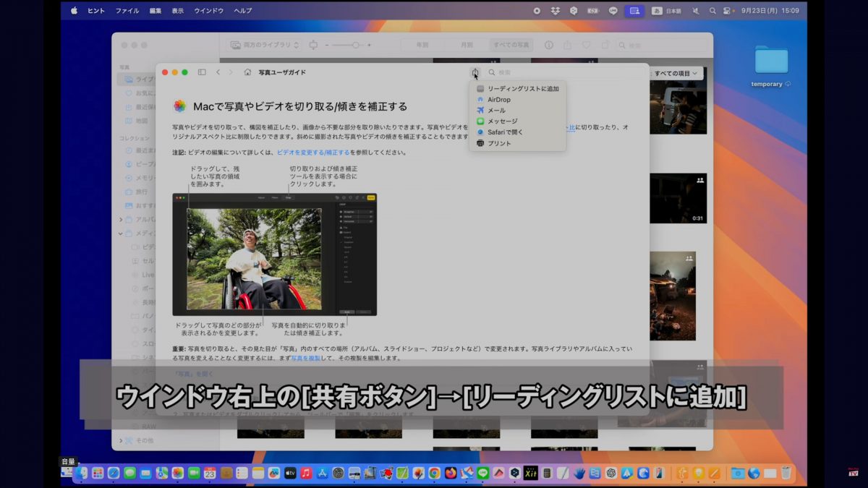The image size is (868, 488).
Task: Open the Apple menu
Action: click(74, 11)
